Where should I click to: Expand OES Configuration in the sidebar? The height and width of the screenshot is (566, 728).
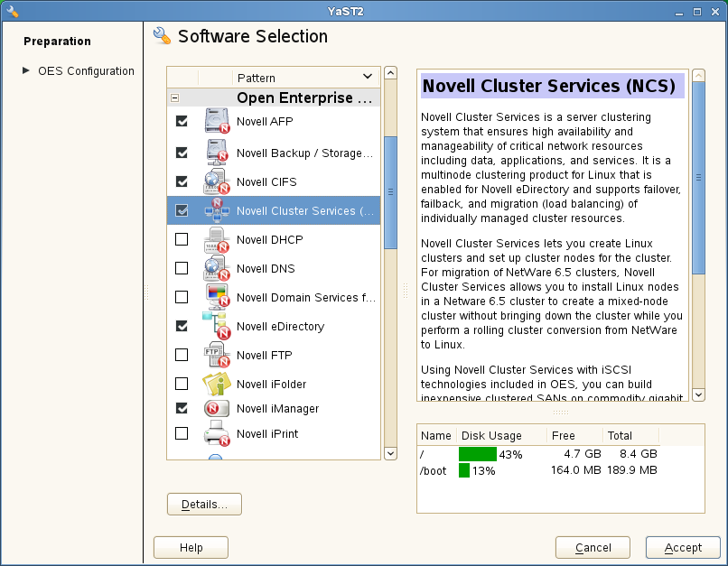[x=26, y=70]
